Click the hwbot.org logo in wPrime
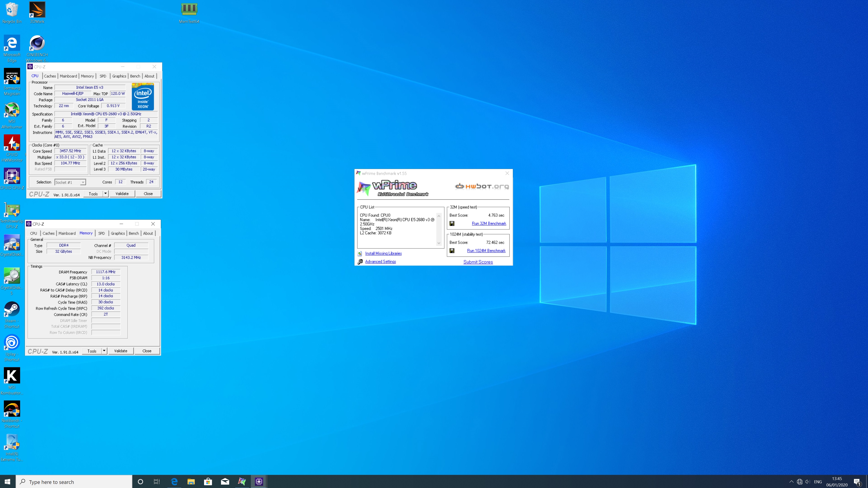This screenshot has height=488, width=868. (482, 186)
